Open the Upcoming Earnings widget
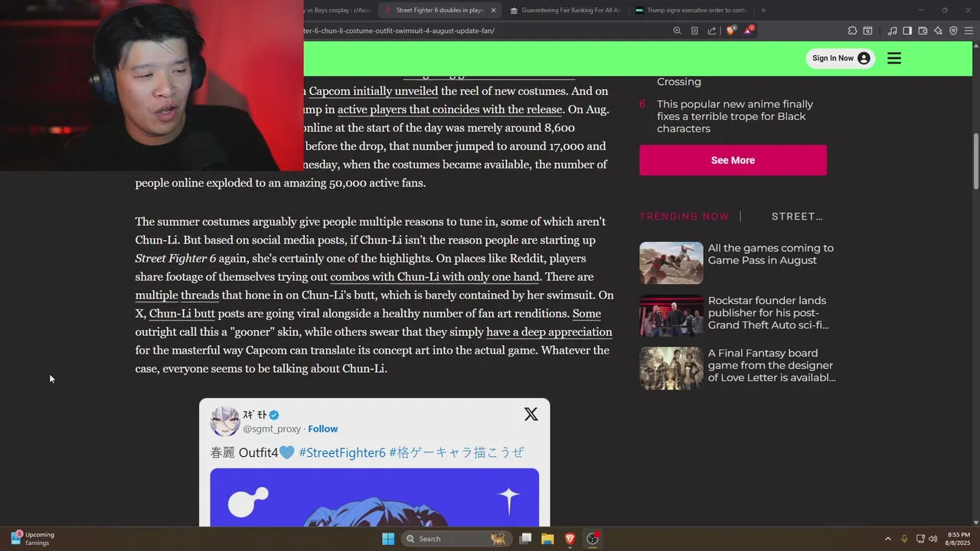Image resolution: width=980 pixels, height=551 pixels. 32,539
